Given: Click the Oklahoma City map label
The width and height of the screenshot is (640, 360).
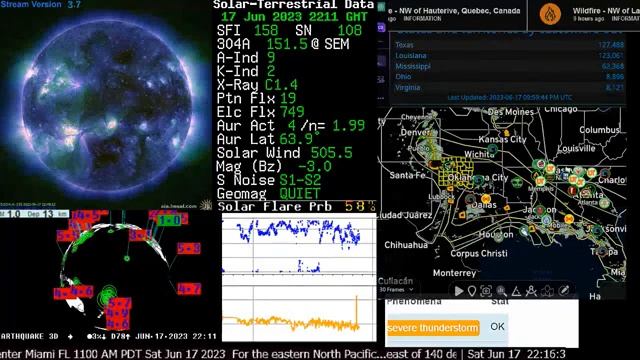Looking at the screenshot, I should coord(478,178).
